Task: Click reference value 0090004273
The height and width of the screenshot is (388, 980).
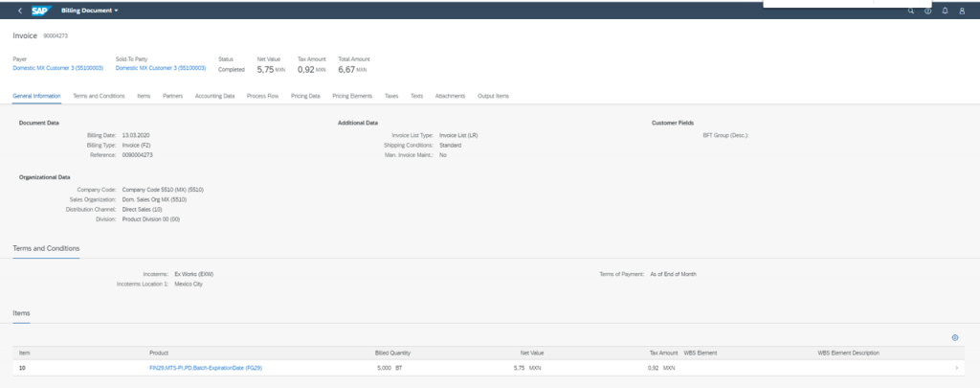Action: tap(138, 155)
